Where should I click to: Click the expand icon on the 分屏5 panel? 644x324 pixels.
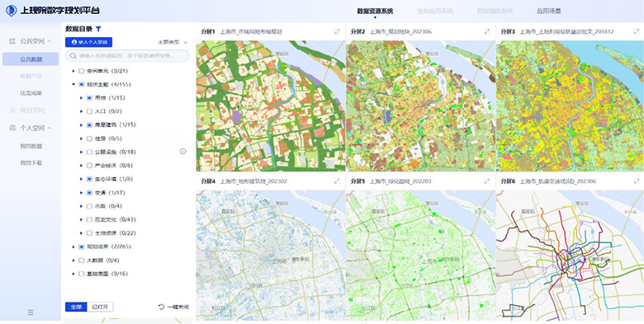[x=486, y=181]
